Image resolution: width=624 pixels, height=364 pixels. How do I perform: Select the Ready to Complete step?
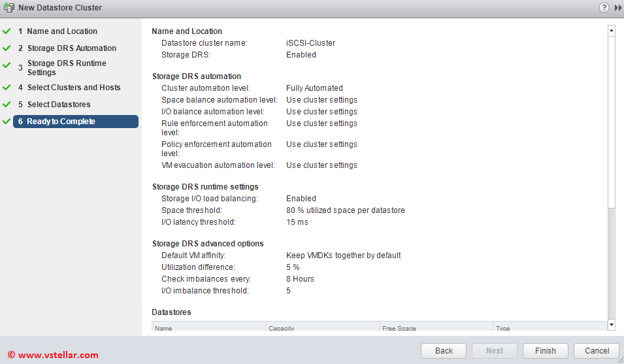(x=61, y=122)
